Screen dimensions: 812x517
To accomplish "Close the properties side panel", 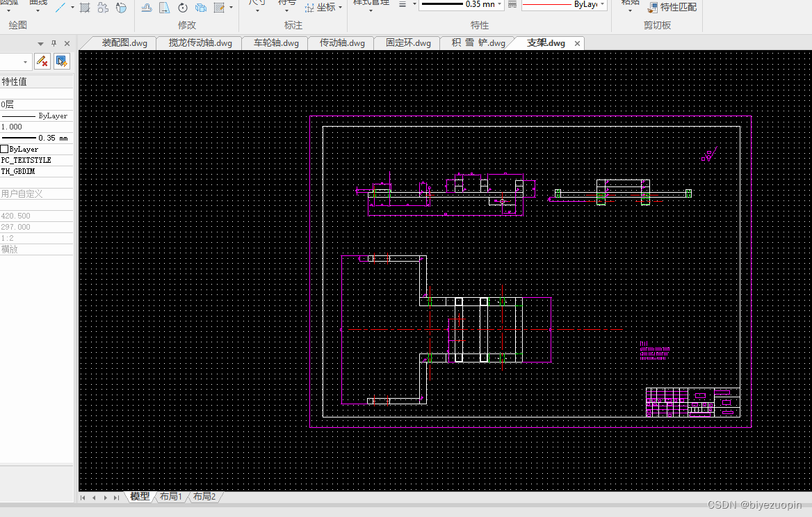I will [x=67, y=44].
